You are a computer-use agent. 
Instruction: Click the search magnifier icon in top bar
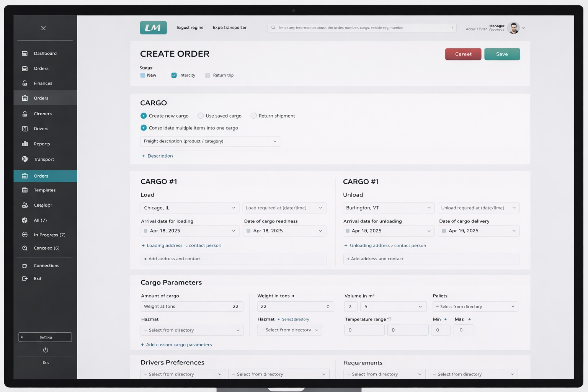tap(273, 28)
